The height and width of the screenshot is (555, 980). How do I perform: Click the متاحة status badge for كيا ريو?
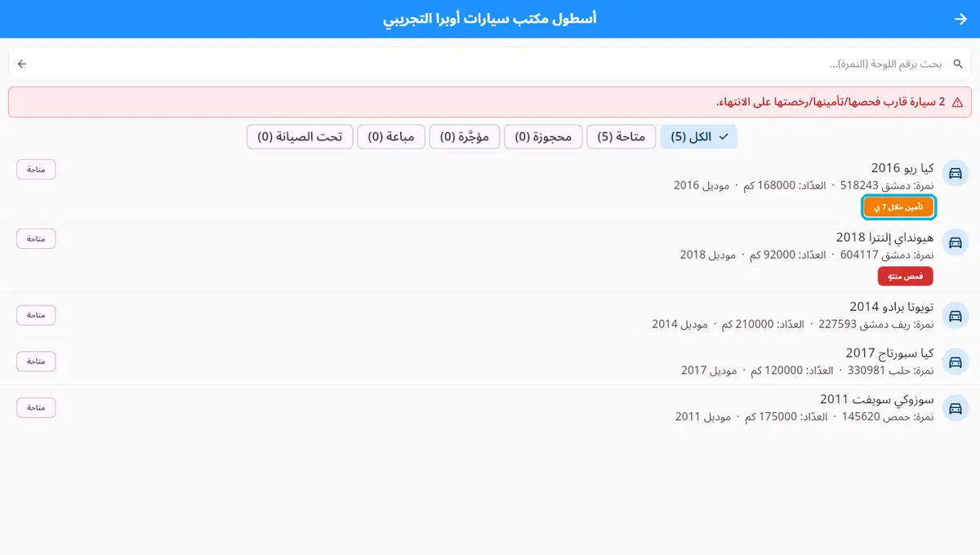click(36, 169)
